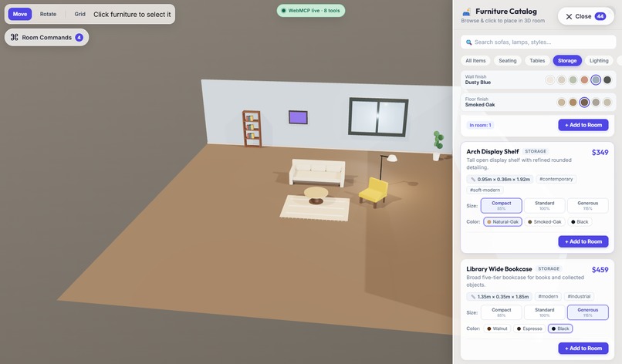Pick the charcoal wall finish swatch
This screenshot has width=622, height=364.
point(607,80)
